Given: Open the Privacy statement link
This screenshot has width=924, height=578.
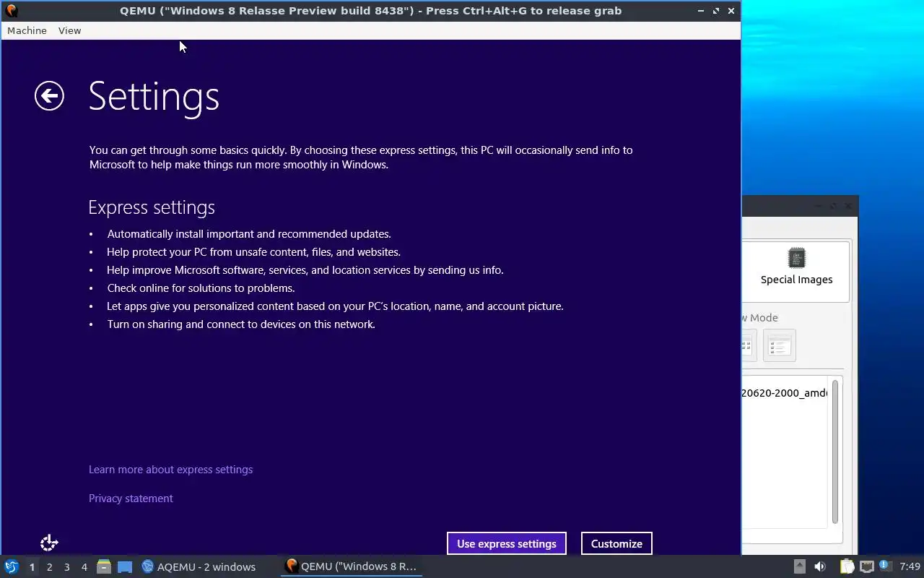Looking at the screenshot, I should pos(131,499).
